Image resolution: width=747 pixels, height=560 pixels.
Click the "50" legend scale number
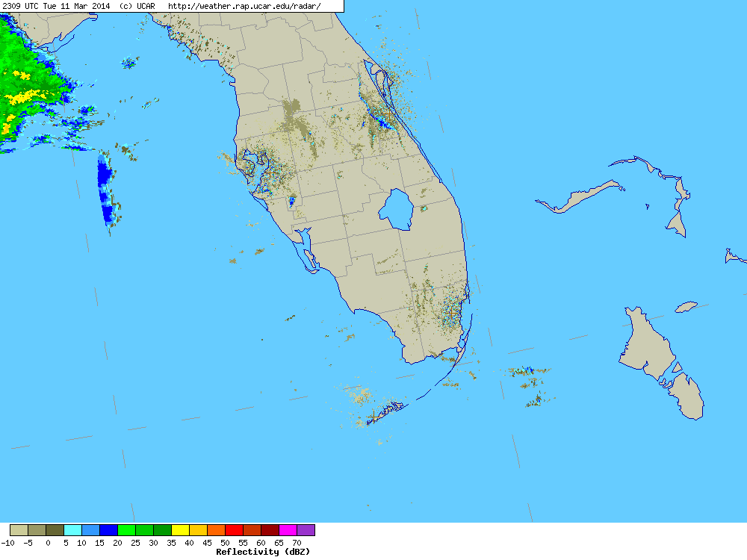click(226, 543)
